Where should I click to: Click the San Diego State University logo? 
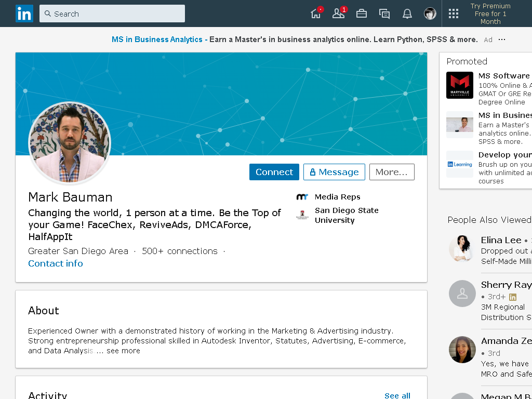302,215
